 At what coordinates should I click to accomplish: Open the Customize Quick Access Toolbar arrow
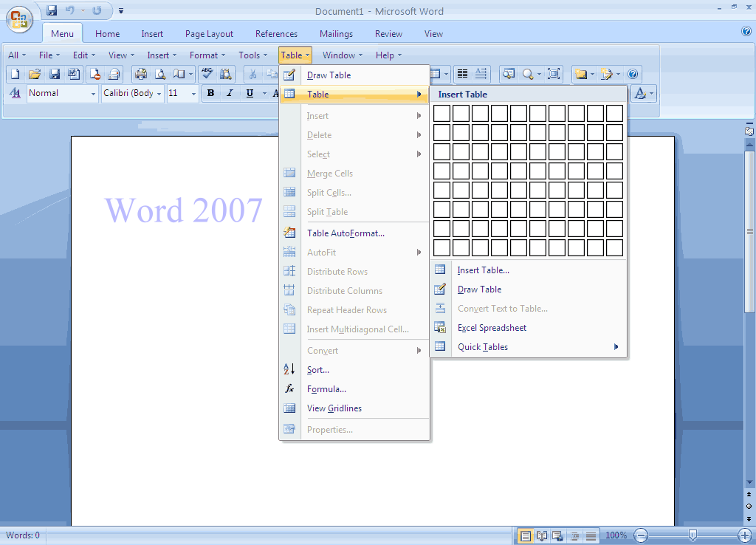coord(121,10)
